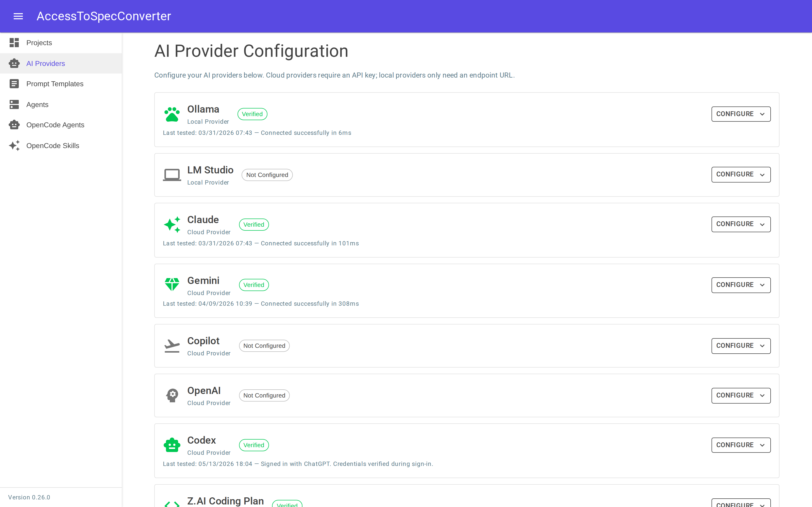
Task: Expand the LM Studio Configure dropdown
Action: point(740,174)
